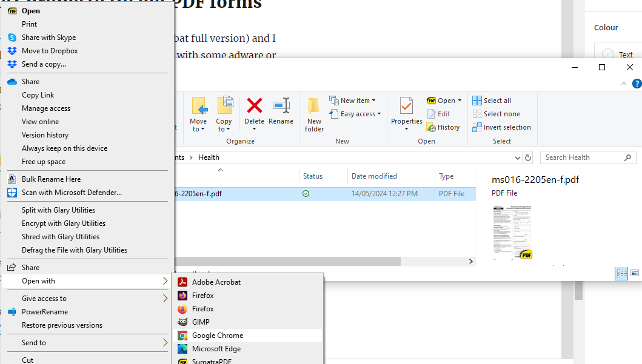Screen dimensions: 642x364
Task: Sort by the Status column header
Action: 313,176
